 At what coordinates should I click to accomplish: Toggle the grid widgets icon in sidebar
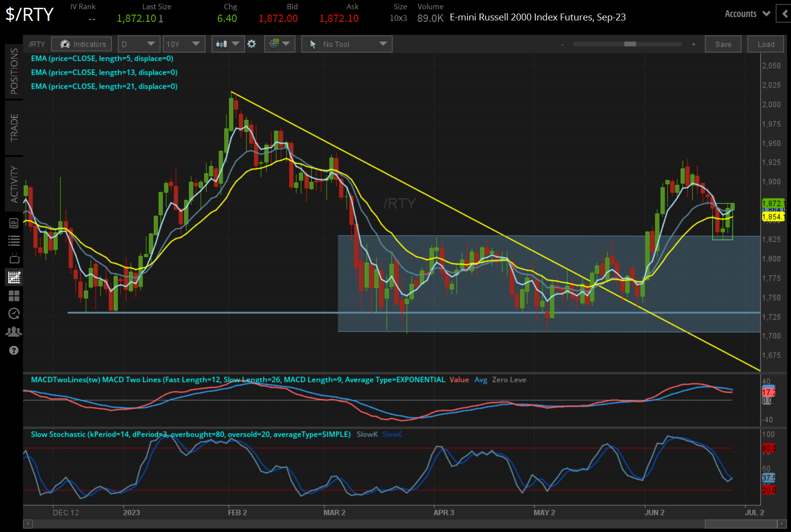pos(14,296)
